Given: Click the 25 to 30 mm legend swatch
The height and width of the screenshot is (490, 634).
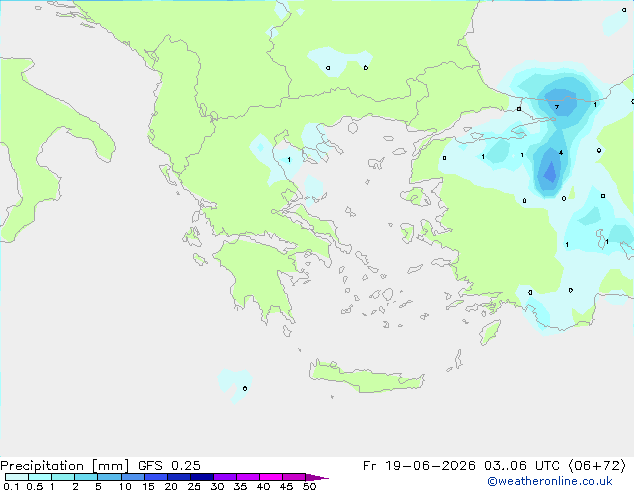Looking at the screenshot, I should [x=202, y=477].
